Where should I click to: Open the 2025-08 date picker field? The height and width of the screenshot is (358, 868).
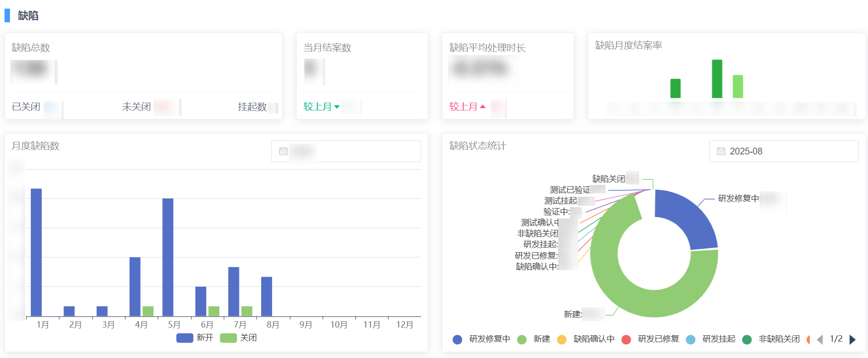[784, 151]
